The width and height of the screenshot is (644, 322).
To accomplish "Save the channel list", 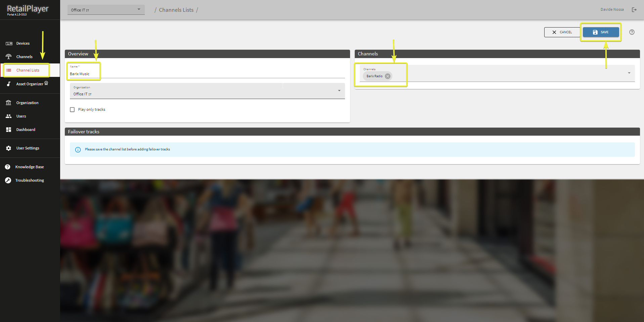I will click(601, 32).
